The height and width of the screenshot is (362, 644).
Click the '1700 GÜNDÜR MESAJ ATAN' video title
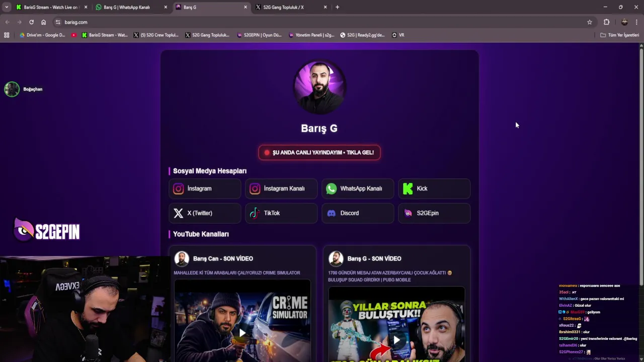click(x=390, y=276)
